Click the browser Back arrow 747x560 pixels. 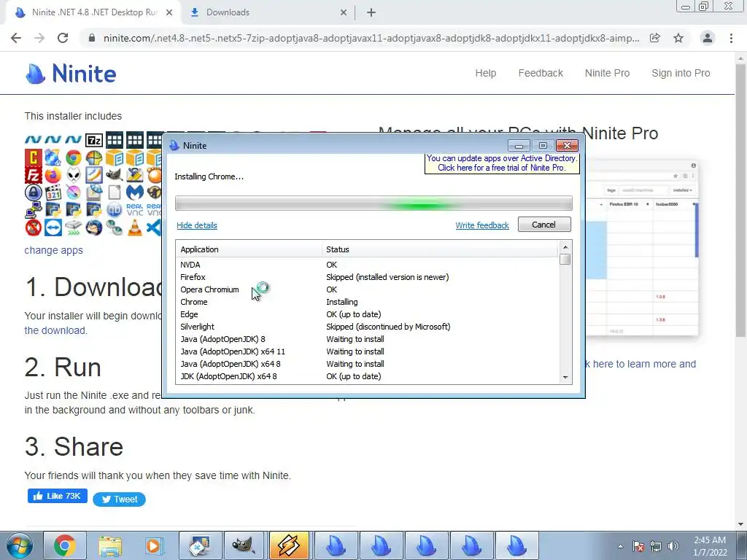(16, 38)
